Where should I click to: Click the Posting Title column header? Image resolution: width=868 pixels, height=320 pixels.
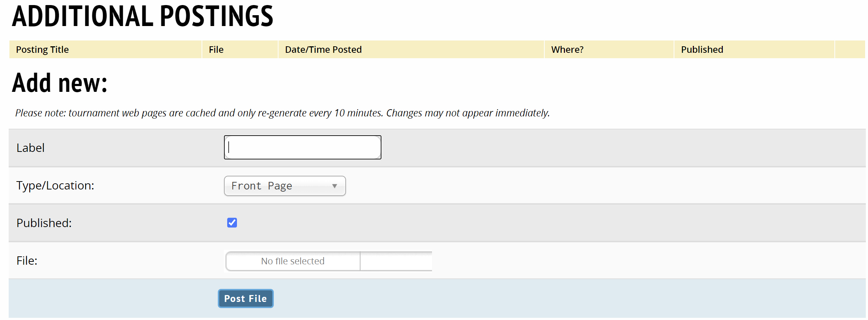point(42,50)
